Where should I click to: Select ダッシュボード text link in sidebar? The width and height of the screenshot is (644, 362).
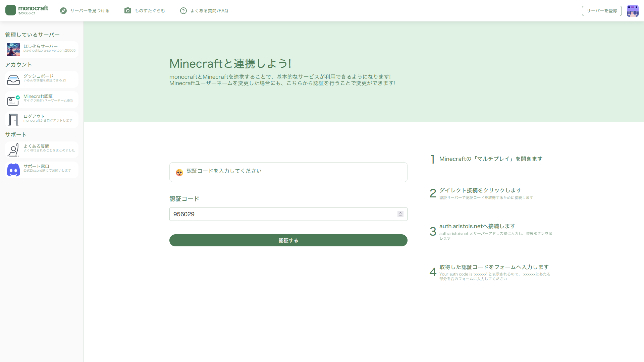click(x=38, y=76)
